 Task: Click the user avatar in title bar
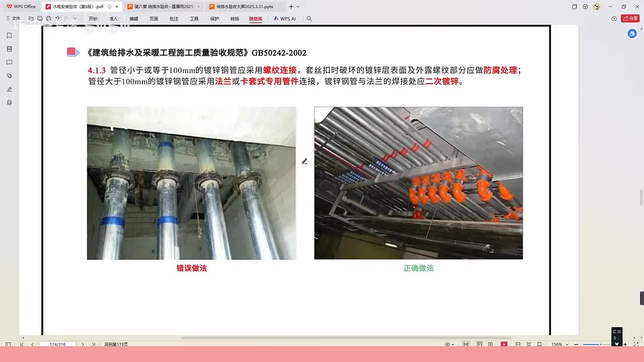pyautogui.click(x=597, y=7)
